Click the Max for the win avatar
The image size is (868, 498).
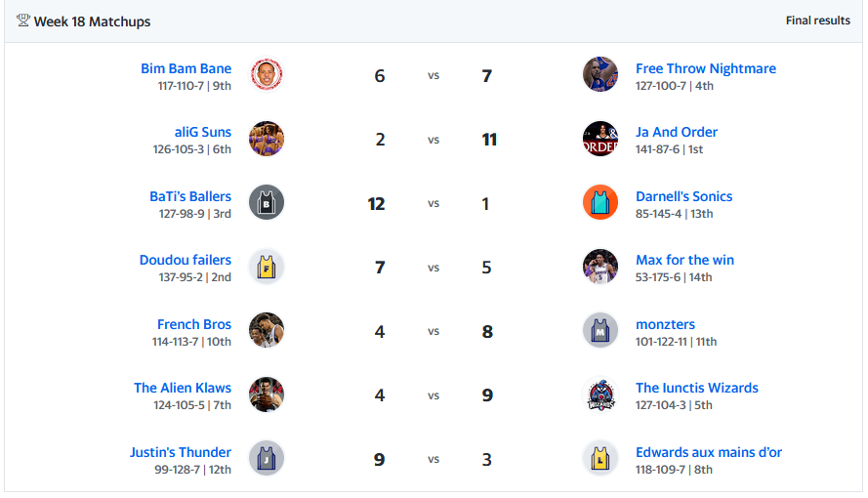(x=600, y=267)
